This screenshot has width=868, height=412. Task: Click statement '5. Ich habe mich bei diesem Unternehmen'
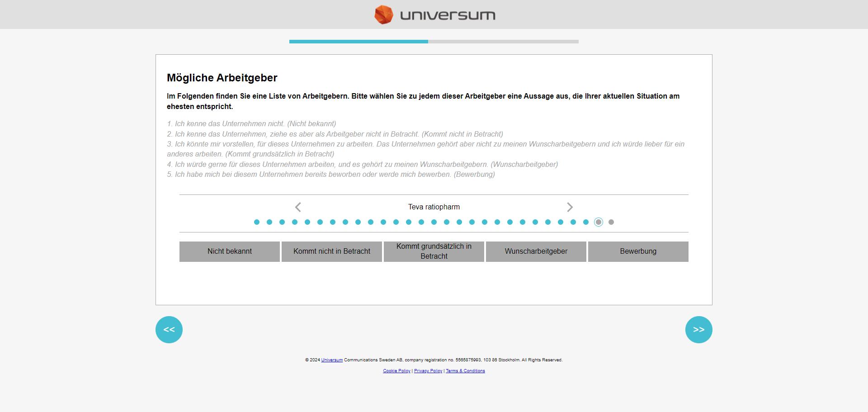pyautogui.click(x=331, y=175)
